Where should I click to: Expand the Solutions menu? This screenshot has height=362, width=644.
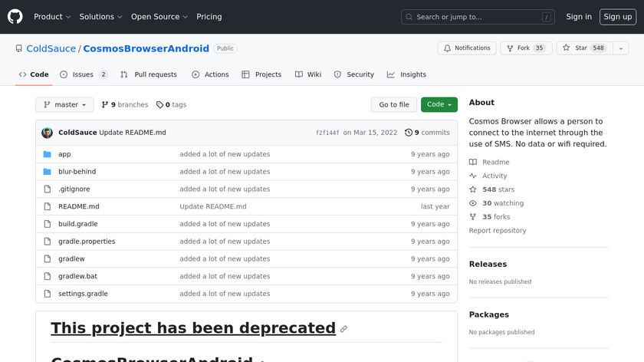100,17
